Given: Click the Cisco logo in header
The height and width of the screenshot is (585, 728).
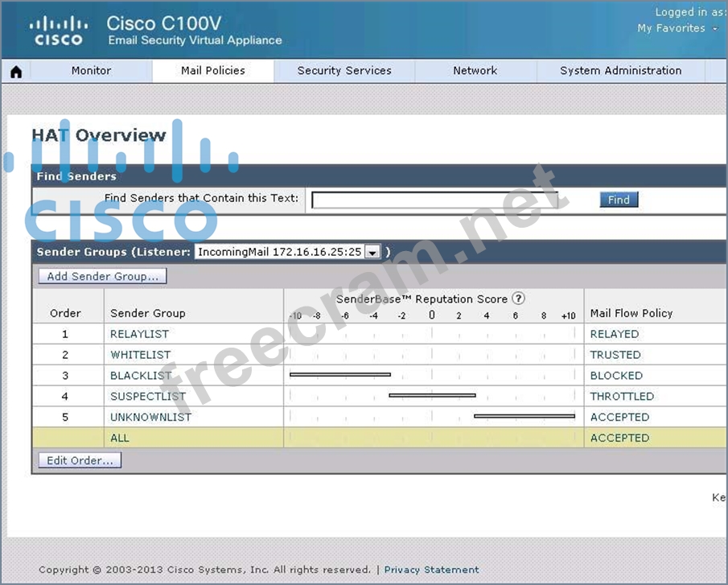Looking at the screenshot, I should coord(58,30).
